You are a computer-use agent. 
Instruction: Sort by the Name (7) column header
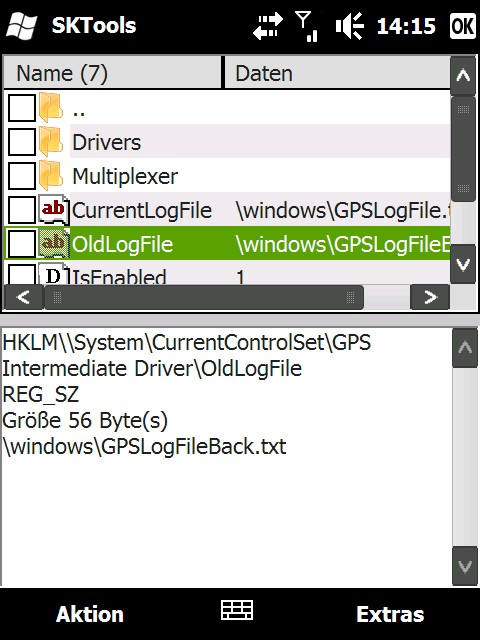113,73
